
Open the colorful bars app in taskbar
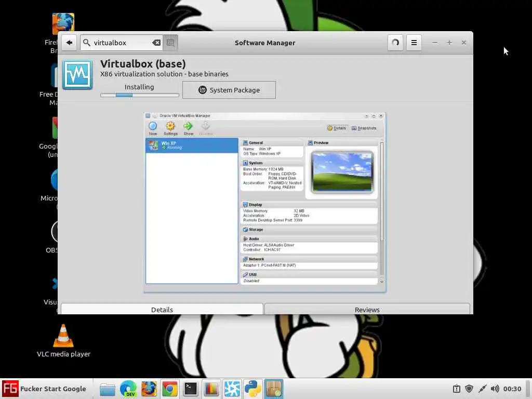tap(211, 389)
